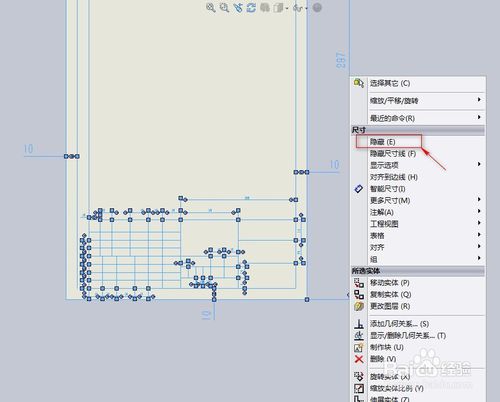Screen dimensions: 500x402
Task: Click the Hide/Show Items glasses icon
Action: [297, 8]
